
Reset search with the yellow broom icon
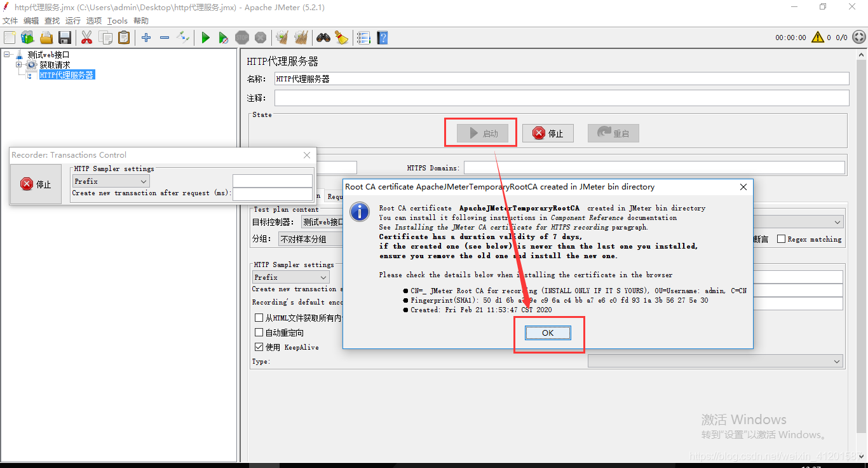pos(342,38)
